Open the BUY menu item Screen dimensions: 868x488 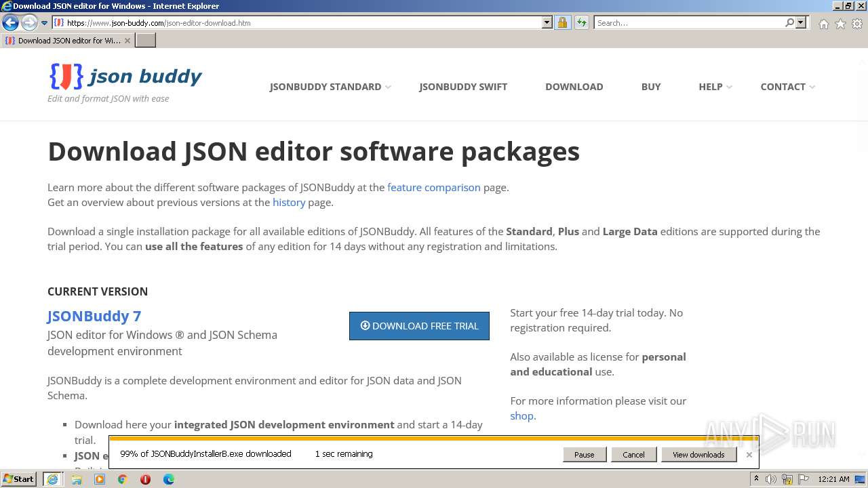pyautogui.click(x=651, y=87)
